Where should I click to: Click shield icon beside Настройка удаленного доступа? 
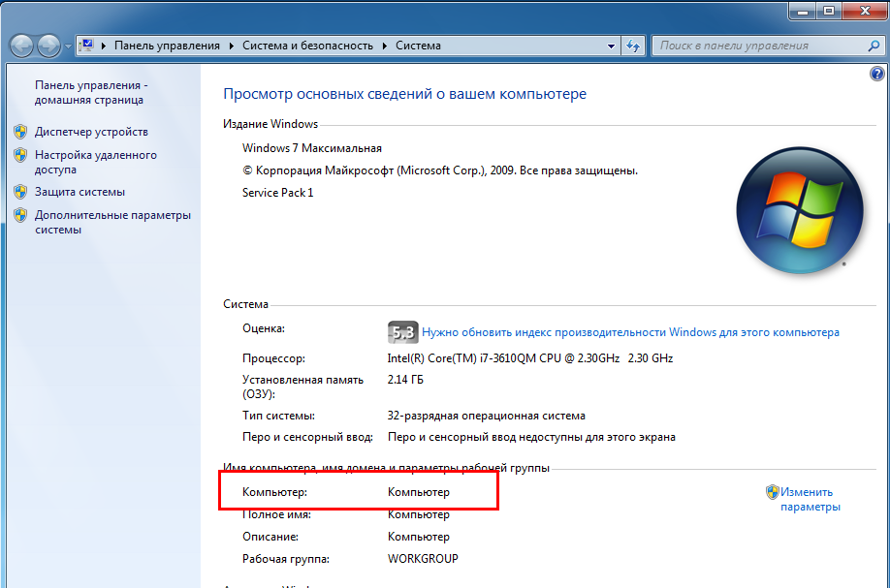coord(20,155)
